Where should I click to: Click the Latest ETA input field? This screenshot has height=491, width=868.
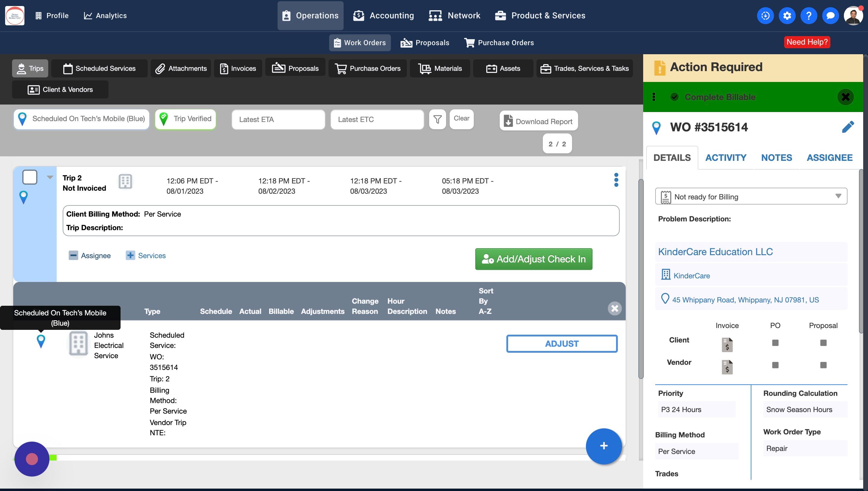[278, 119]
